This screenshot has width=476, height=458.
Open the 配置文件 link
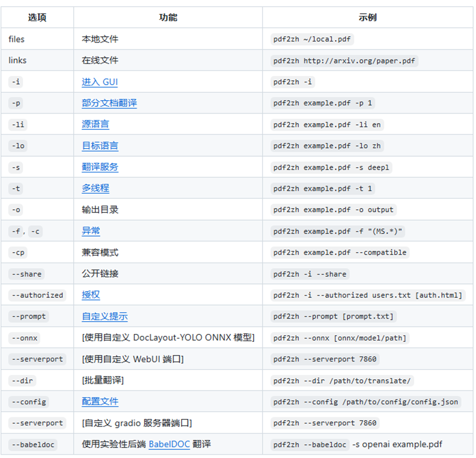[x=99, y=401]
